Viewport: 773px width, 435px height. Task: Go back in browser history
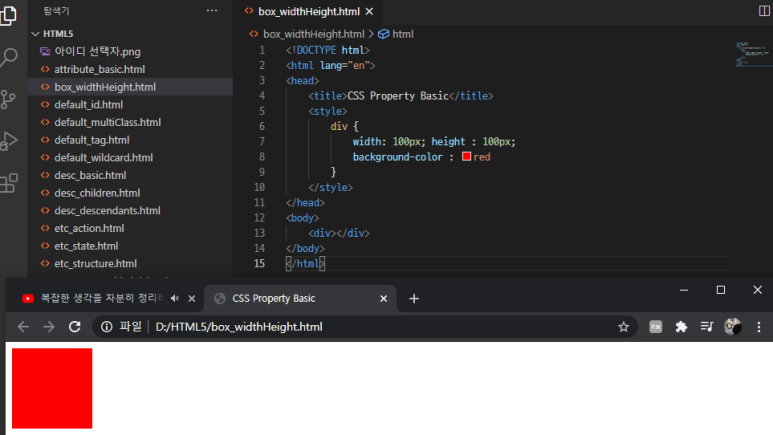click(x=23, y=326)
